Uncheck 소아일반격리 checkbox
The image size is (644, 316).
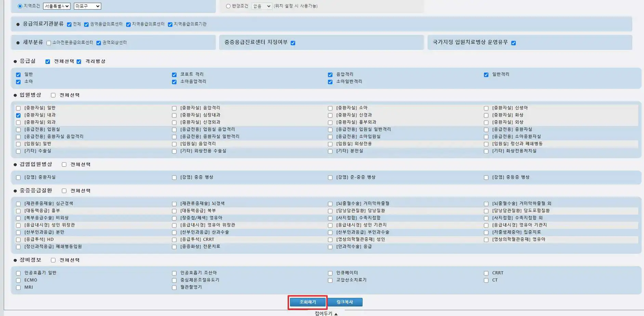click(x=330, y=82)
